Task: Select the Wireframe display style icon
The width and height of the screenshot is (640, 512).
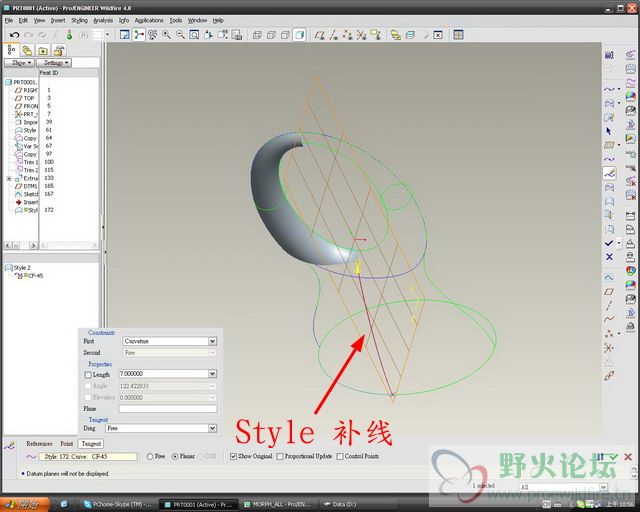Action: pos(257,35)
